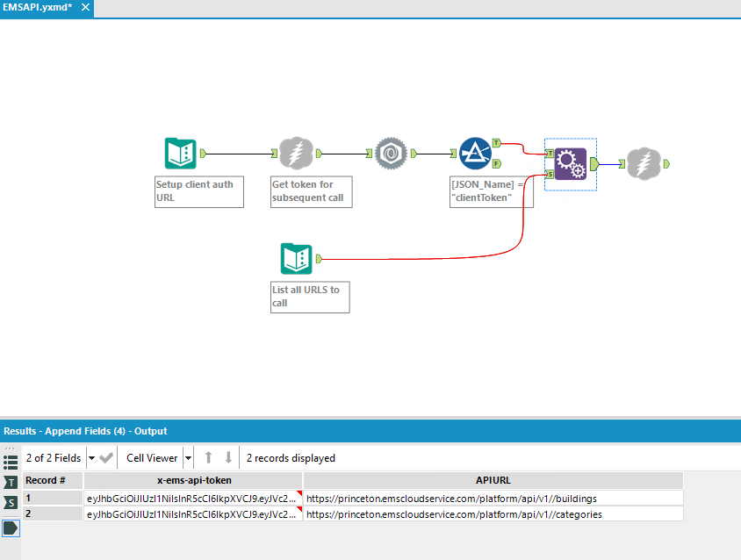This screenshot has height=560, width=741.
Task: Select the JSON Parse tool on the canvas
Action: click(390, 153)
